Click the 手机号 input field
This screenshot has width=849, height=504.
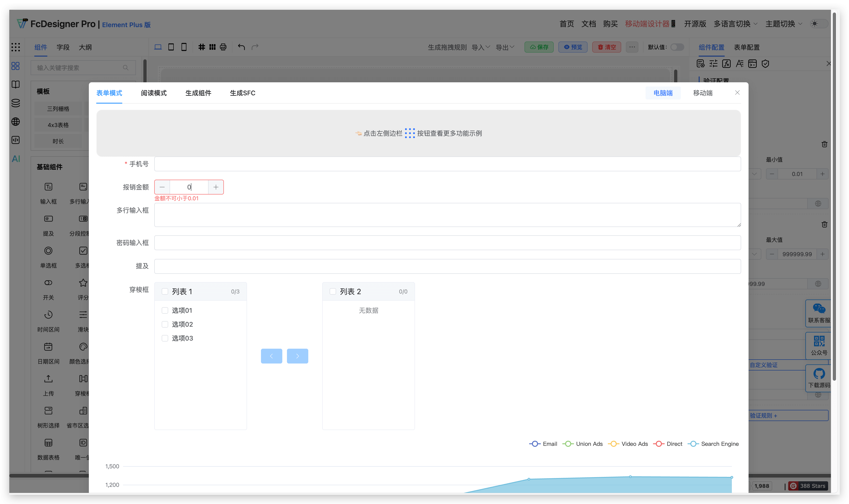coord(447,164)
